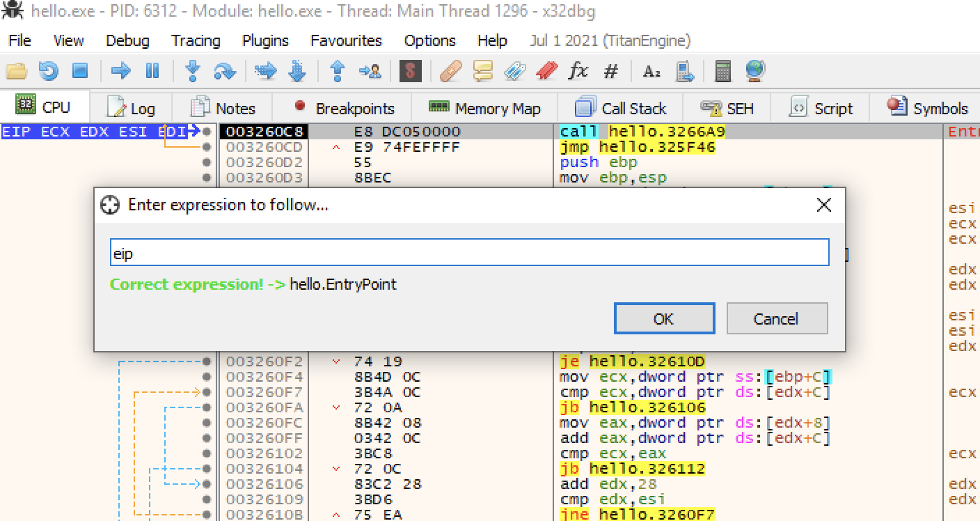Open the Comments speech-bubble icon

482,70
